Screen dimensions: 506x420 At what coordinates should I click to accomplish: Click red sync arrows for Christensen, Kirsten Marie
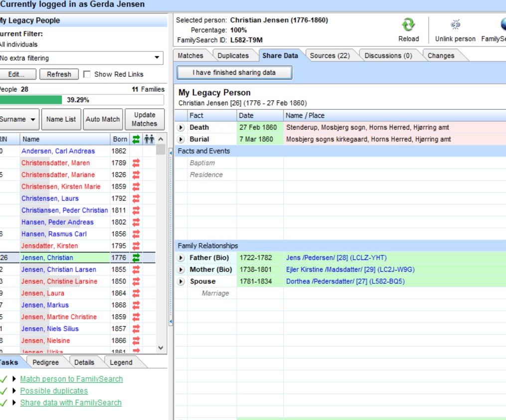136,187
